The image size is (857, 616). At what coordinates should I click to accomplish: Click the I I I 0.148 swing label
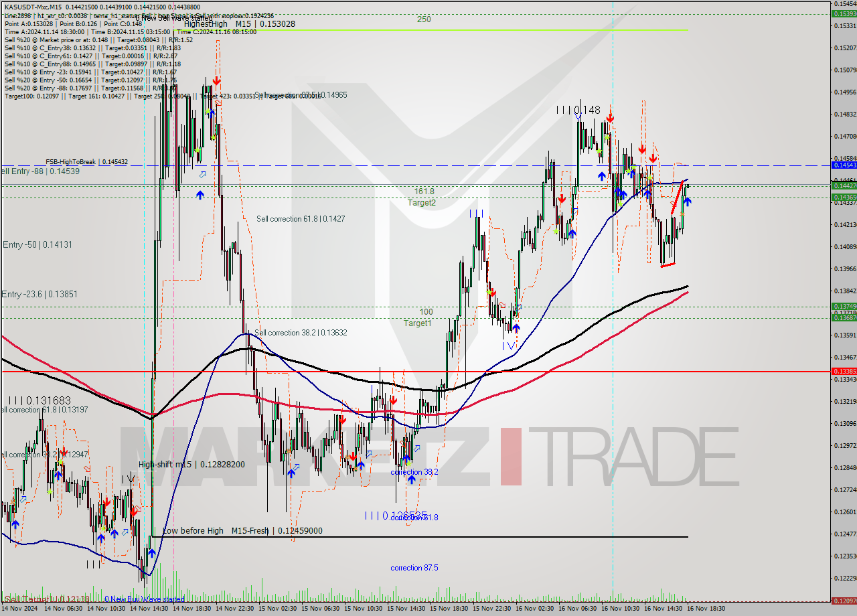[x=578, y=110]
